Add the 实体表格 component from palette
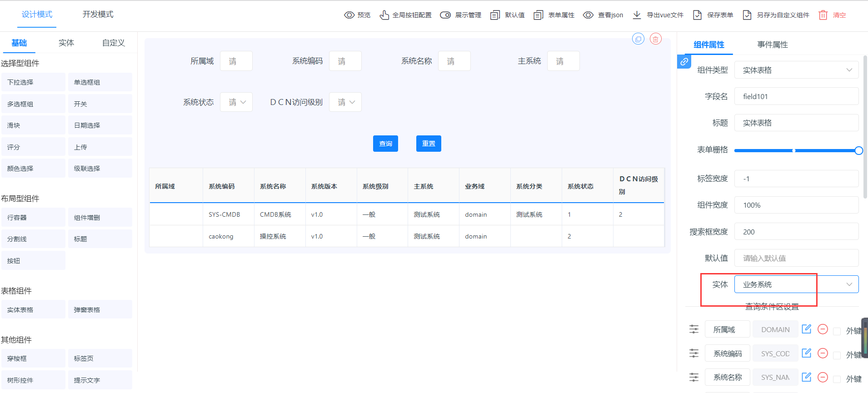Viewport: 868px width, 393px height. coord(33,310)
